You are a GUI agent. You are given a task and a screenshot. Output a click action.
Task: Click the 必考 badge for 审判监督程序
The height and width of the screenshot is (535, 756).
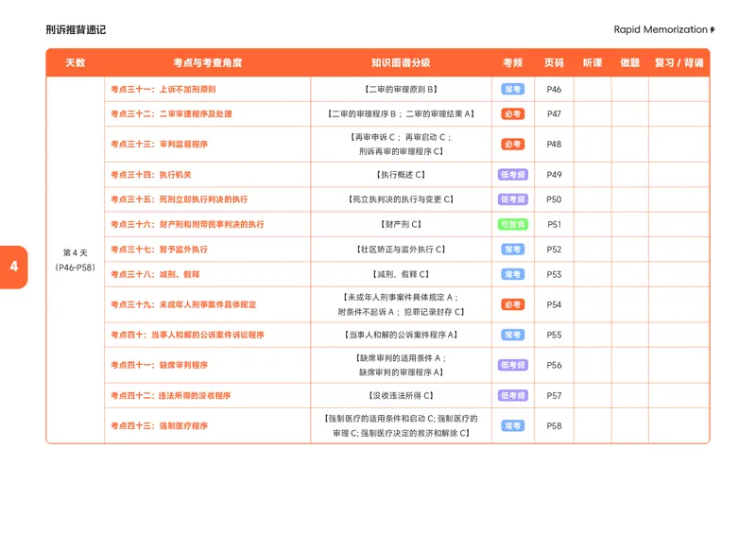point(512,145)
